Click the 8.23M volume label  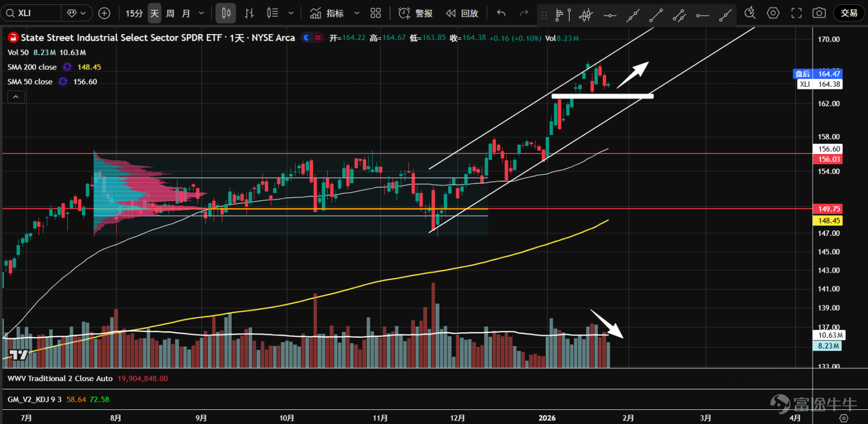click(827, 346)
